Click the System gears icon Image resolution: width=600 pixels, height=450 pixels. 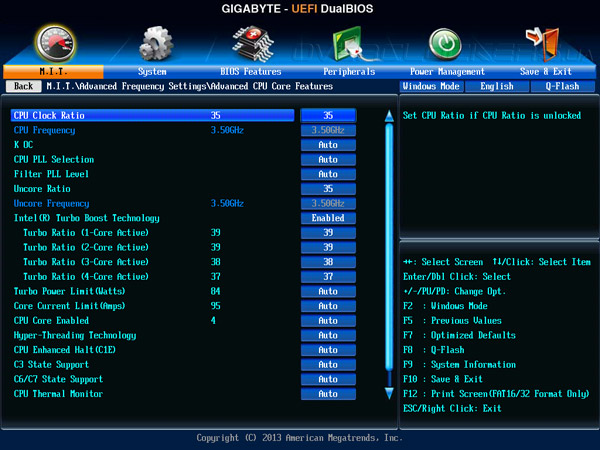(x=156, y=43)
